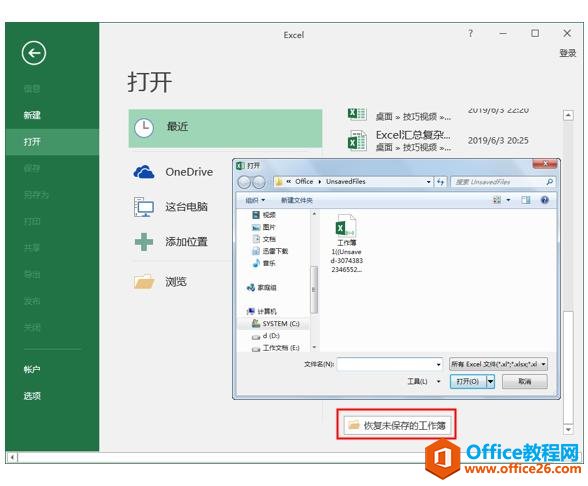Image resolution: width=588 pixels, height=486 pixels.
Task: Close the 打开 file dialog
Action: pos(546,164)
